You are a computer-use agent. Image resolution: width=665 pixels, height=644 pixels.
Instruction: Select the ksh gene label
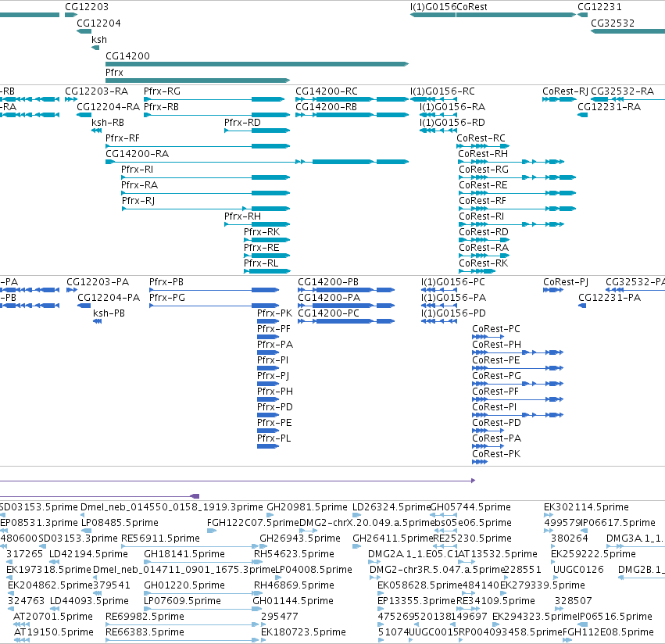tap(99, 40)
